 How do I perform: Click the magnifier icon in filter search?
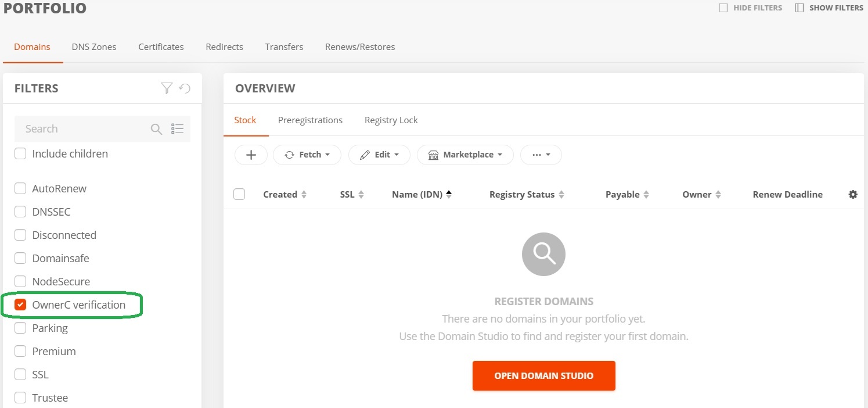pyautogui.click(x=156, y=129)
